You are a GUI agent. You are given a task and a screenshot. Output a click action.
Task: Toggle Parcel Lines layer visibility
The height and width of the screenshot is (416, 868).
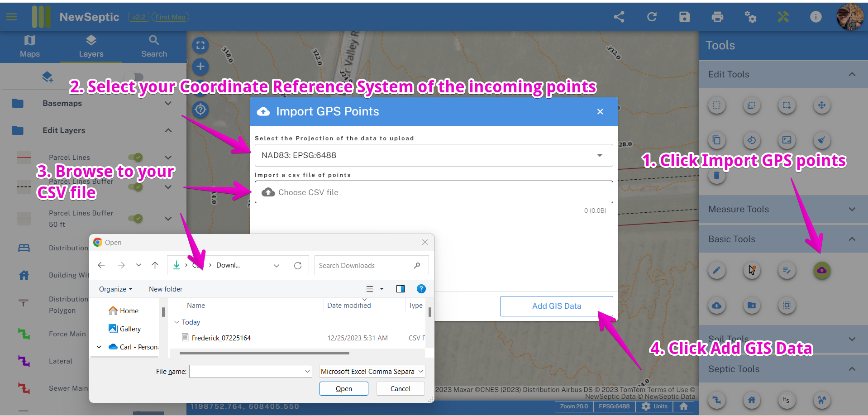[x=135, y=158]
